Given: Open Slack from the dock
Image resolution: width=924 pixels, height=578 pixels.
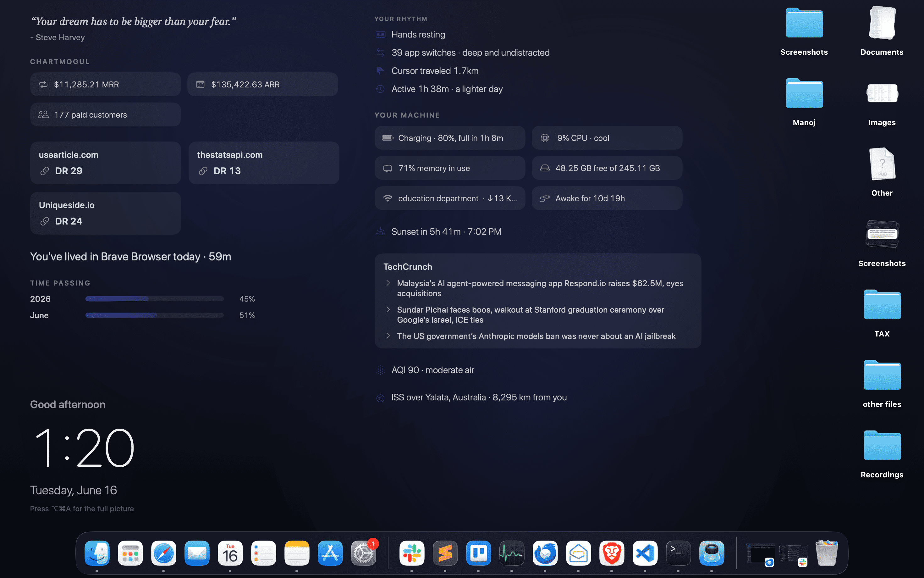Looking at the screenshot, I should click(412, 553).
